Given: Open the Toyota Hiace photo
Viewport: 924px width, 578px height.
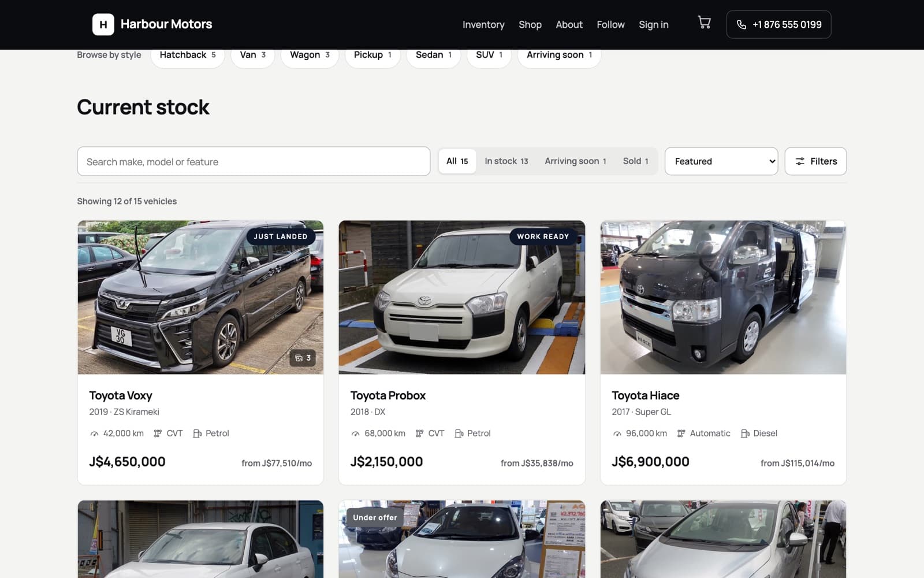Looking at the screenshot, I should pyautogui.click(x=723, y=297).
